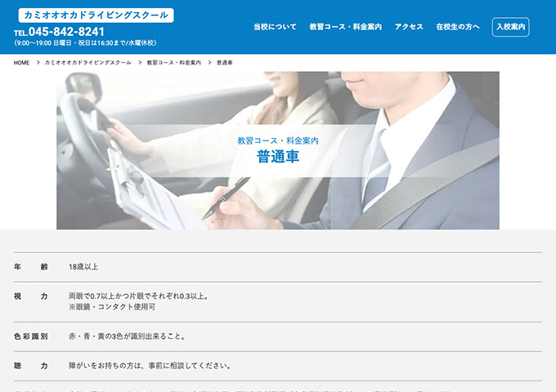Open the 在校生の方へ navigation item
Viewport: 556px width, 392px height.
pyautogui.click(x=458, y=27)
